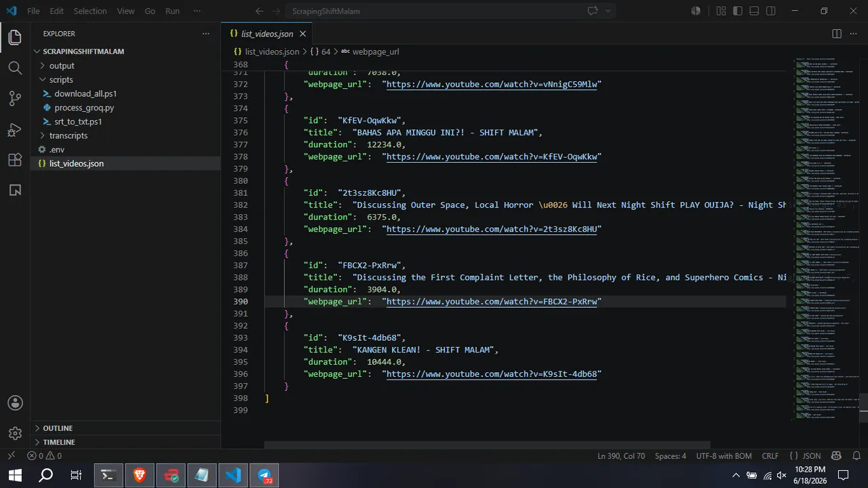Open the dropdown next to Copilot chat icon

coord(608,11)
